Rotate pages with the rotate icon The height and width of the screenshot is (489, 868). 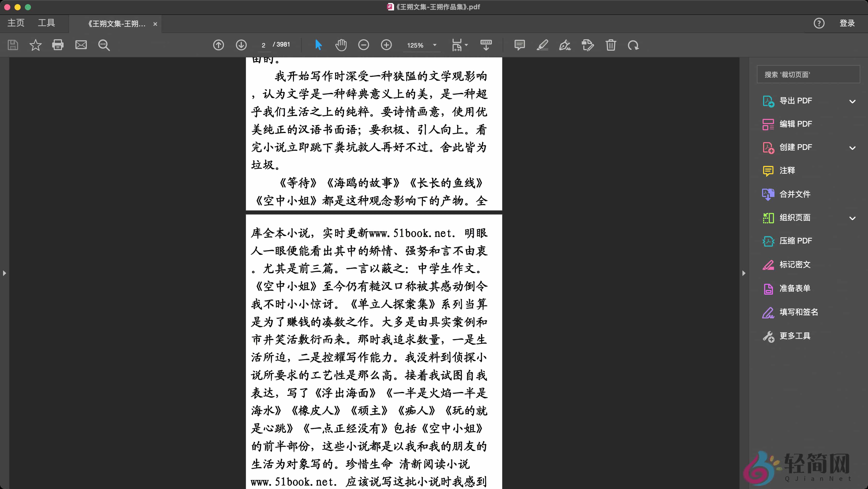633,45
